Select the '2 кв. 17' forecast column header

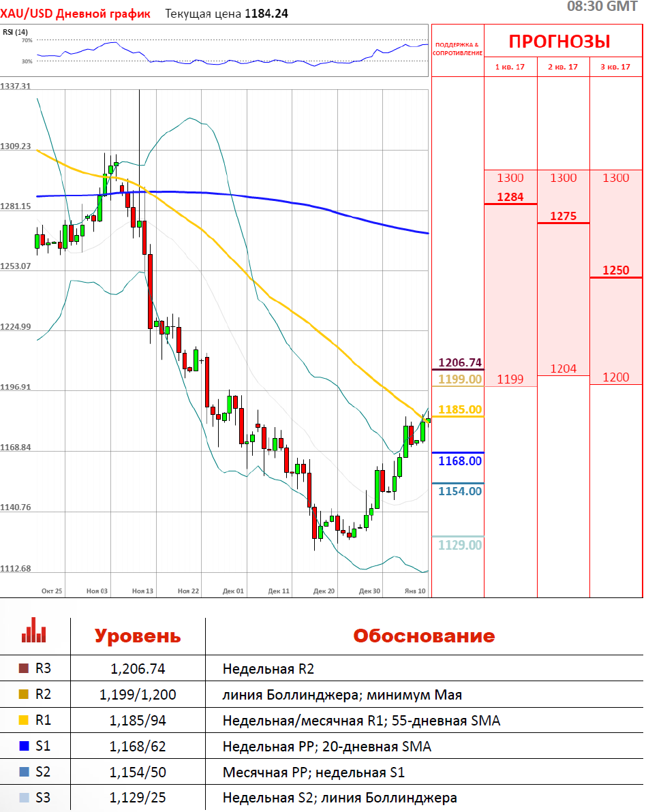click(x=563, y=67)
